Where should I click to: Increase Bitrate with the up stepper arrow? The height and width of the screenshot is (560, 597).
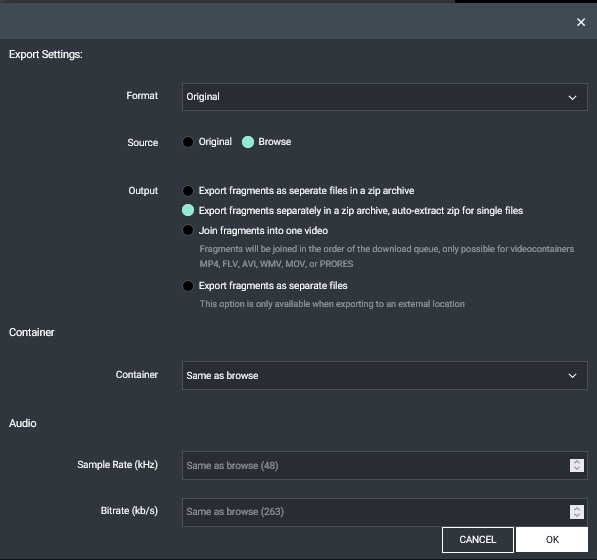(x=577, y=509)
